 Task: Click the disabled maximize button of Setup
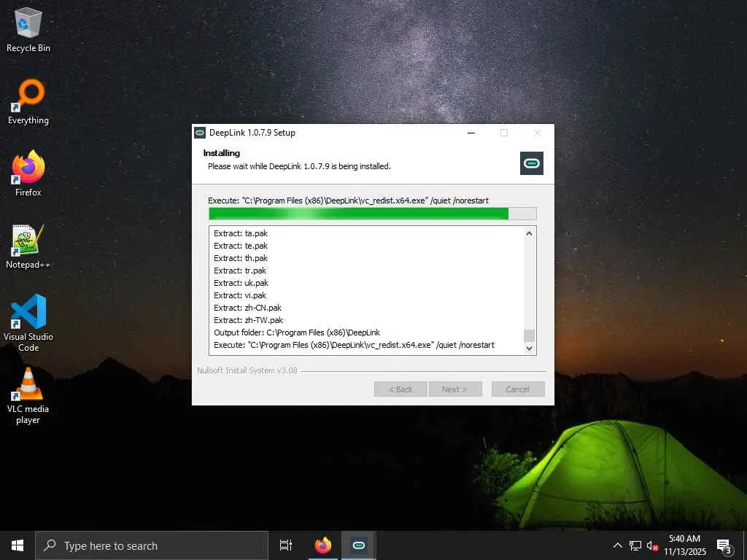pos(504,133)
